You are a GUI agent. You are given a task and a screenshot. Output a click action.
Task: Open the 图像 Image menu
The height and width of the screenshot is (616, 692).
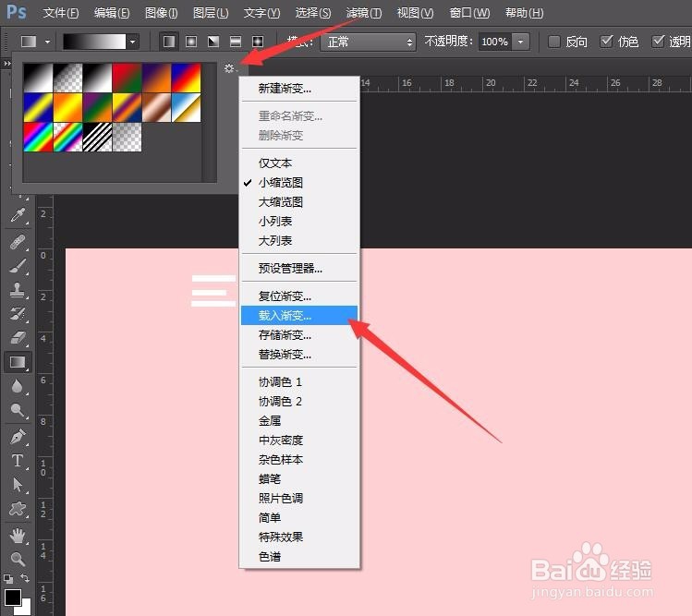click(x=161, y=13)
